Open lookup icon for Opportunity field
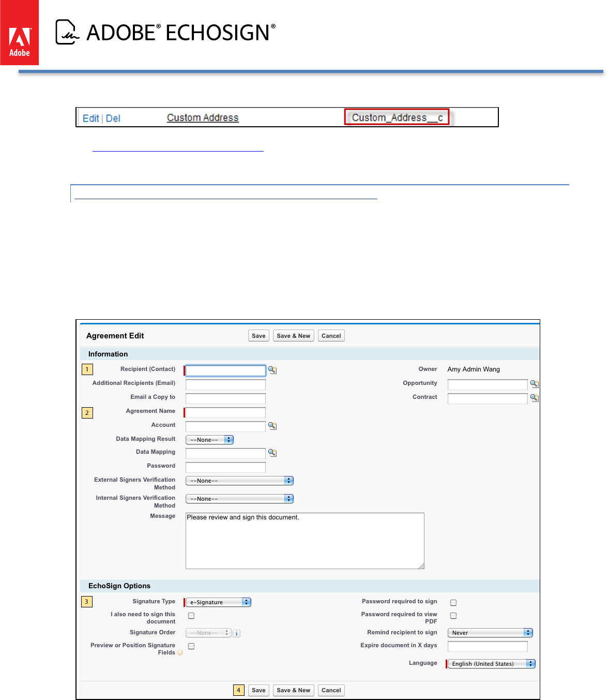 pos(535,384)
